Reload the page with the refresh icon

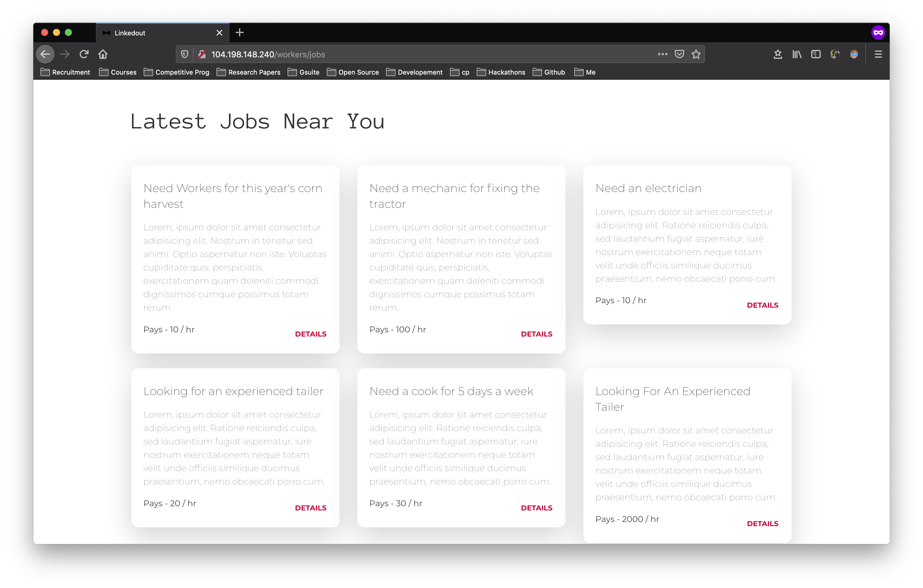coord(84,54)
